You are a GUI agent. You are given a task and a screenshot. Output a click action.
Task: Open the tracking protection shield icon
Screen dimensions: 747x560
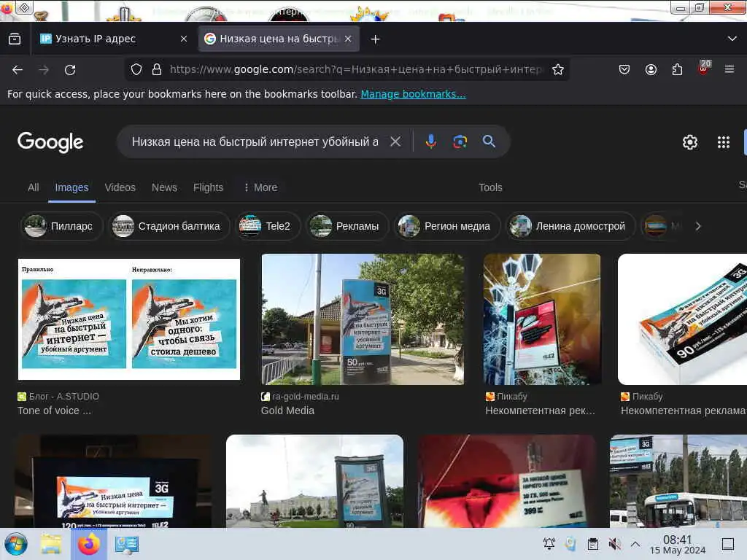[136, 69]
